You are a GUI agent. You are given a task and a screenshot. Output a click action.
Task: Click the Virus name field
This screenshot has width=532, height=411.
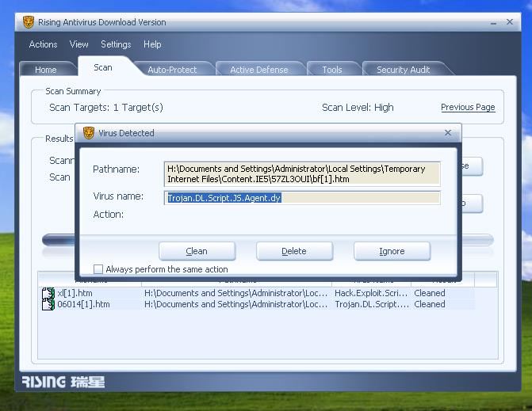[302, 198]
